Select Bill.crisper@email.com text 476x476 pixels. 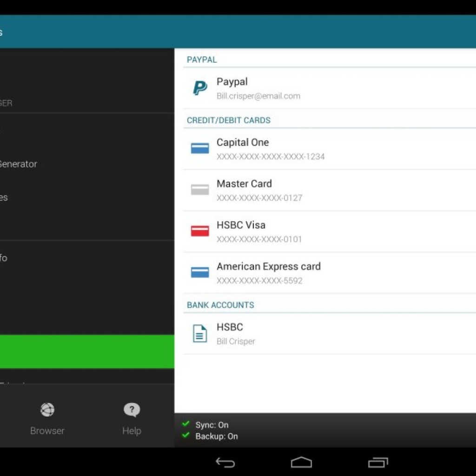[258, 96]
